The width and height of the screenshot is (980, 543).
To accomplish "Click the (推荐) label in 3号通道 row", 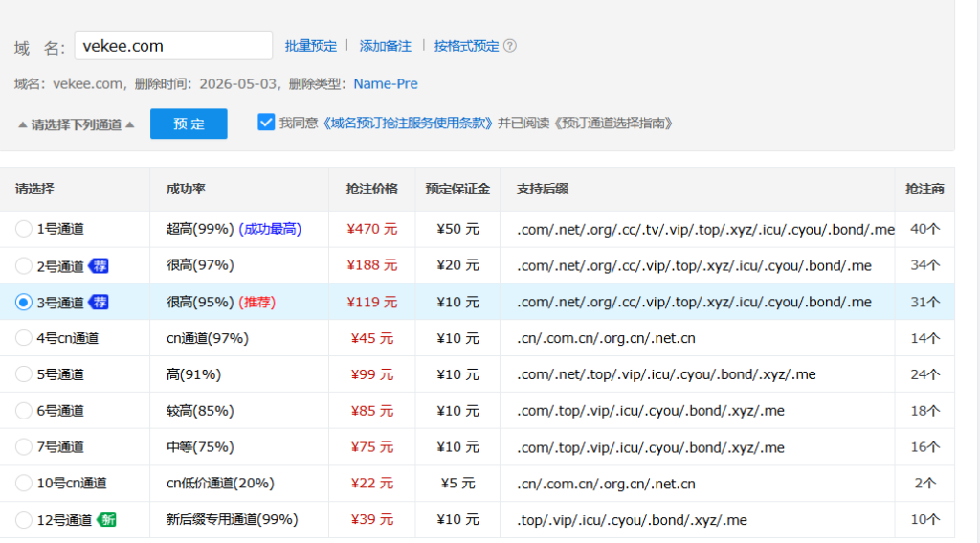I will pos(256,303).
